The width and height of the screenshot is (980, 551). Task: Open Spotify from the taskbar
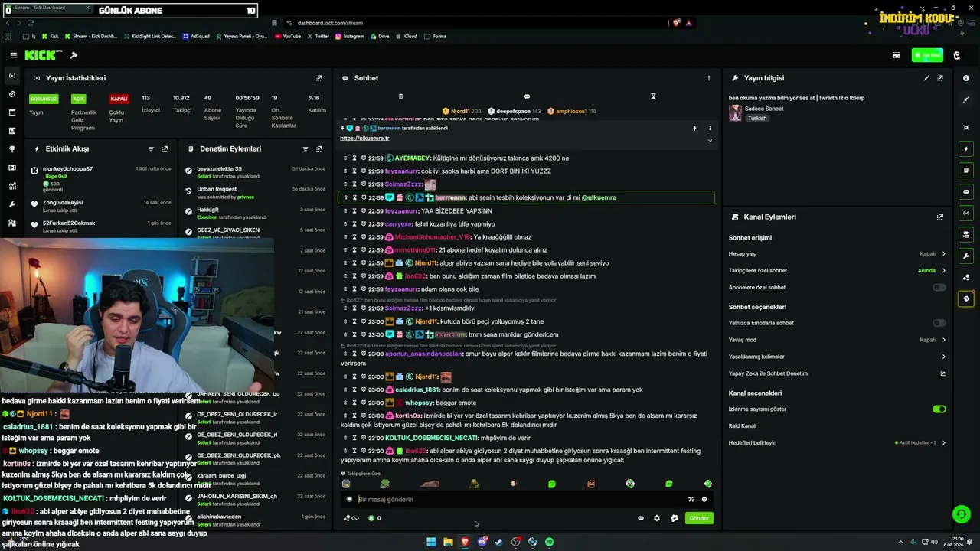pos(549,542)
